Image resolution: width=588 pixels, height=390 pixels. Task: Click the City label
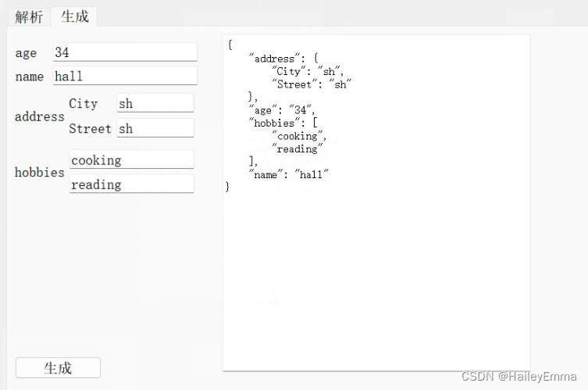(x=84, y=104)
